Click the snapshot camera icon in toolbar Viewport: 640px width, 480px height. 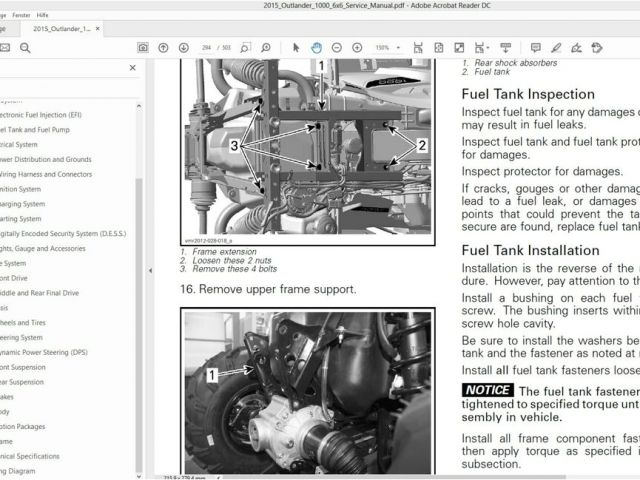click(143, 47)
